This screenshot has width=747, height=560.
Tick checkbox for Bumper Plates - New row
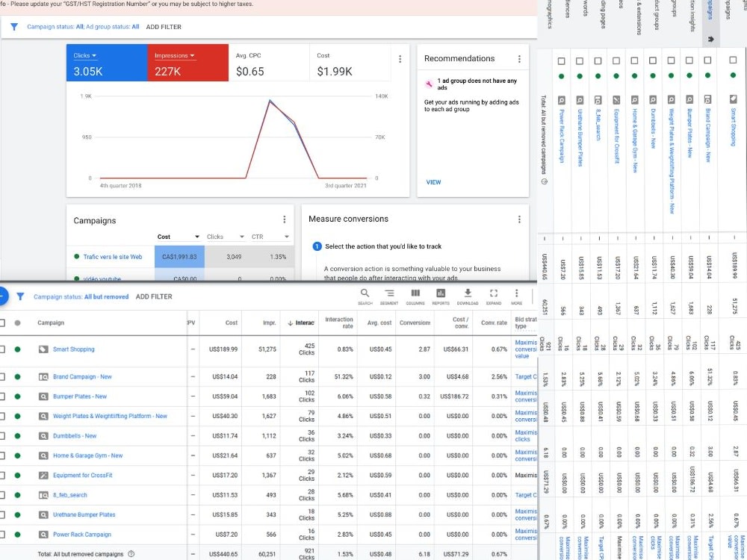point(2,396)
